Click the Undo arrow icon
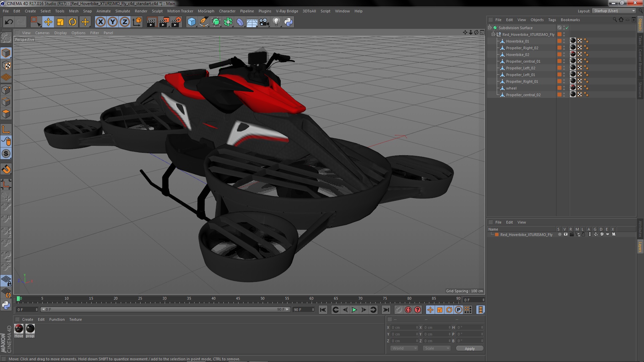The image size is (644, 362). [9, 22]
